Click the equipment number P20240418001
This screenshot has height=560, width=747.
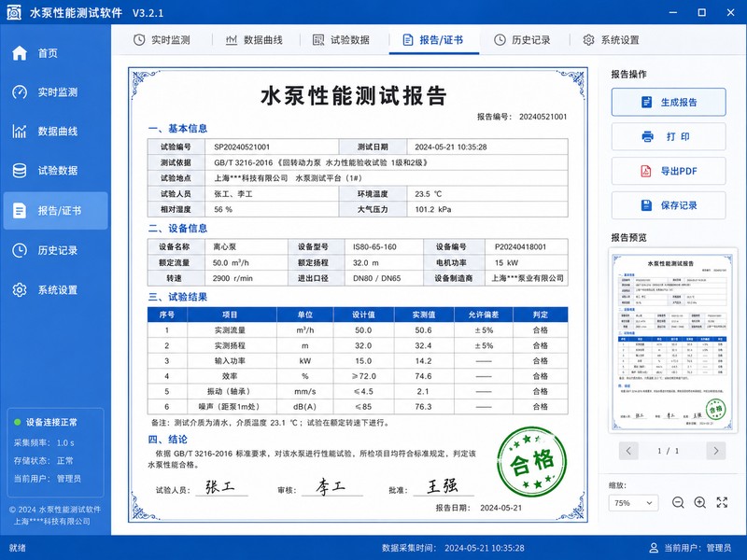[x=527, y=246]
